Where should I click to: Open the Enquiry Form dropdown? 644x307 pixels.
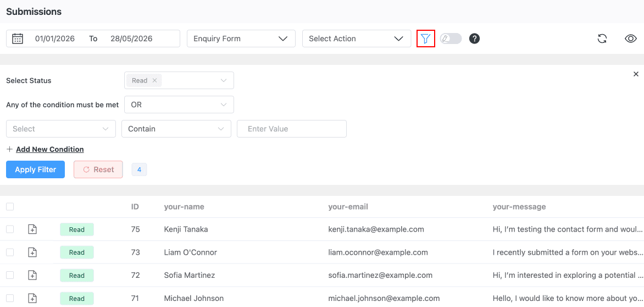point(241,39)
